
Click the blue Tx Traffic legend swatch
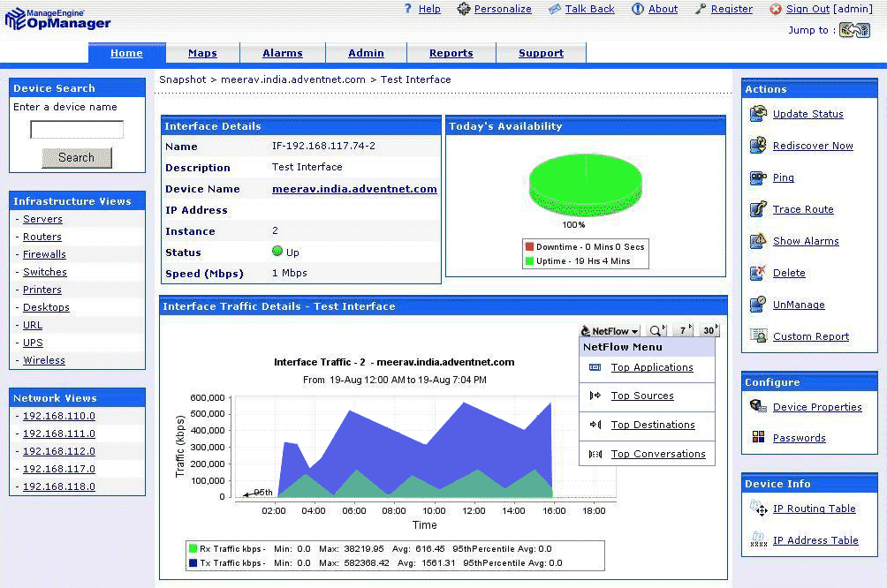tap(193, 562)
